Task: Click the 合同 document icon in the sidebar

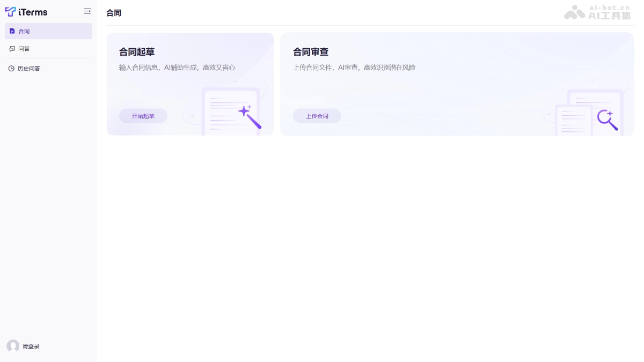Action: (x=12, y=31)
